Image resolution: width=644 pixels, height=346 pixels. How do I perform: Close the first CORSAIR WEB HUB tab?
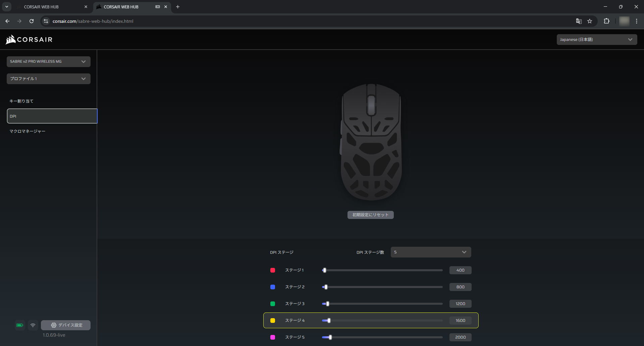pos(86,7)
